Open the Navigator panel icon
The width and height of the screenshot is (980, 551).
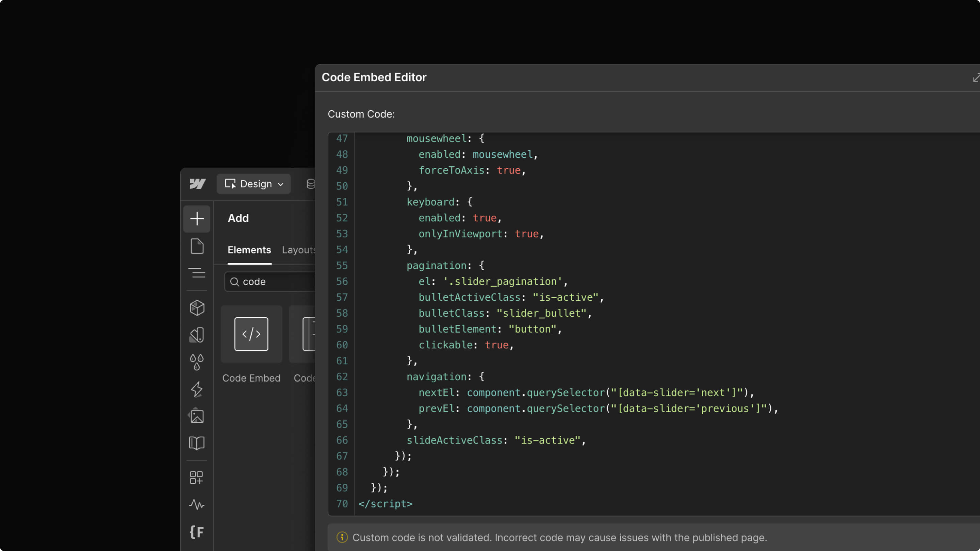197,273
